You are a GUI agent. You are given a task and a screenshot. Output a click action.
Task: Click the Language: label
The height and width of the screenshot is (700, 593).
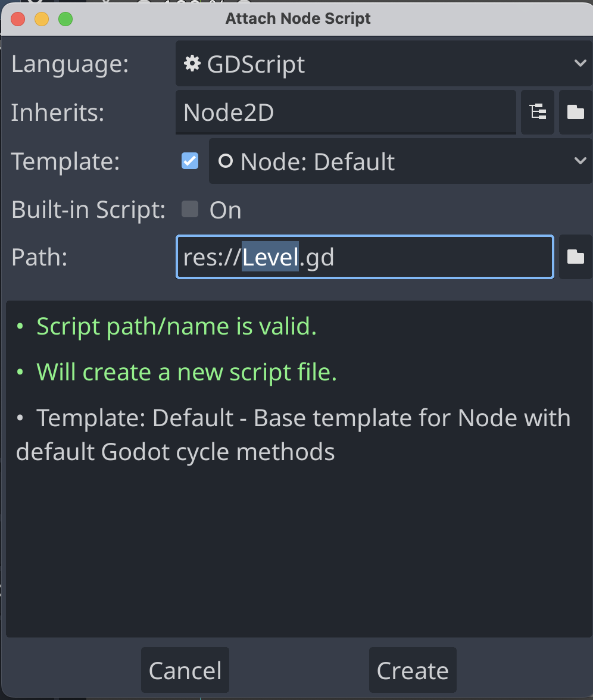70,64
